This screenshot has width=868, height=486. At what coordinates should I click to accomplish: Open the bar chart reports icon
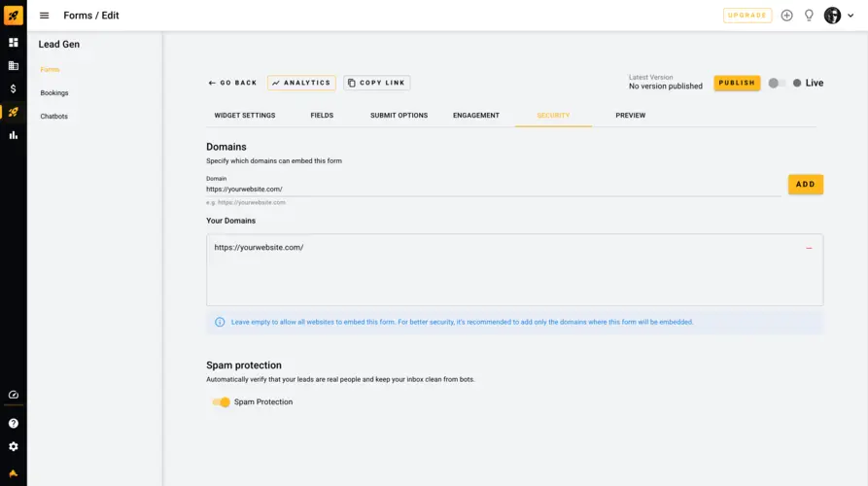[14, 135]
